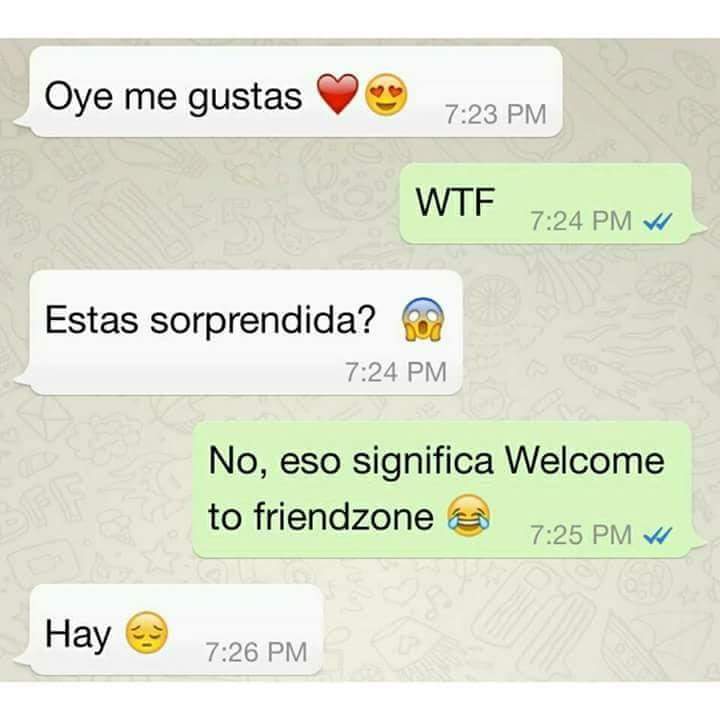Select the green 'WTF' message text

click(x=455, y=202)
